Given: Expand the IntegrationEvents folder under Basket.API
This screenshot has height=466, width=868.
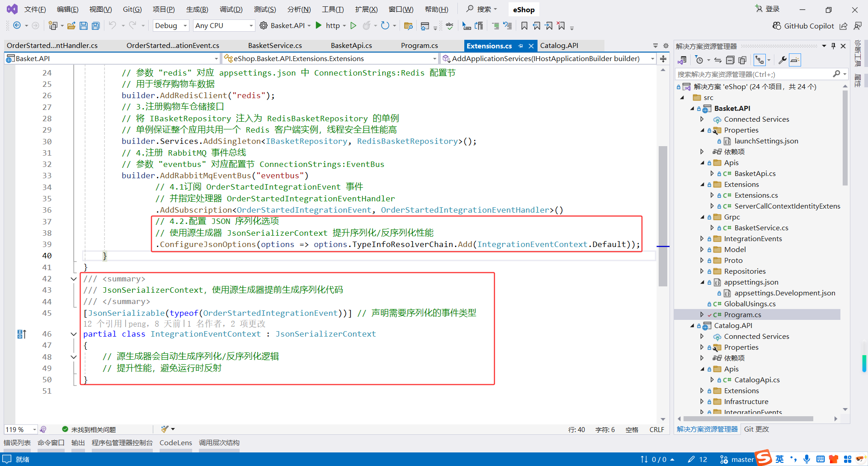Looking at the screenshot, I should 701,238.
